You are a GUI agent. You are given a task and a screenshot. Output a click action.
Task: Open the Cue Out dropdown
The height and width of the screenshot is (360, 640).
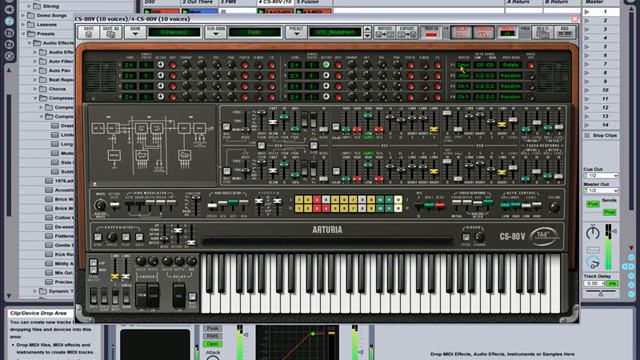pyautogui.click(x=601, y=176)
